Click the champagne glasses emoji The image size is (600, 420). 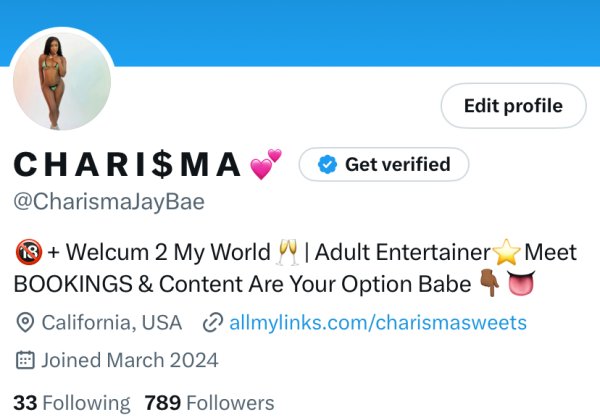point(289,252)
